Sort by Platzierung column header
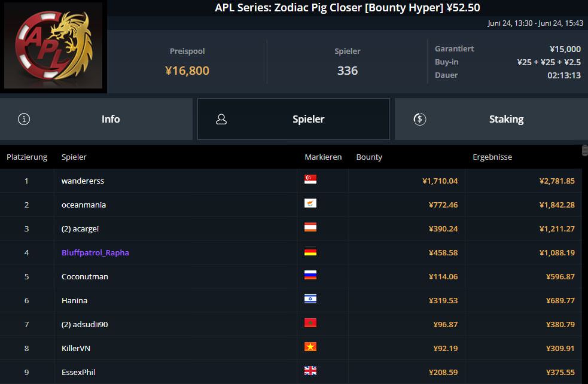 [27, 157]
